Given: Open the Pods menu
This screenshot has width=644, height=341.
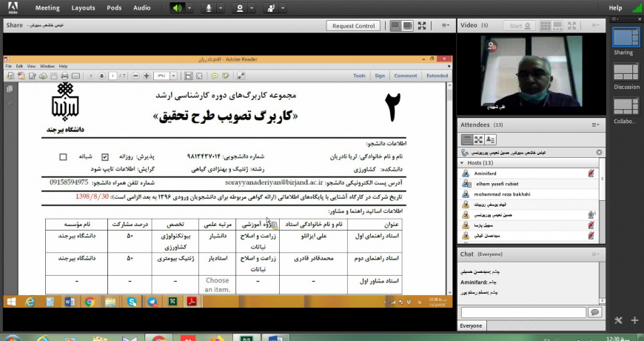Looking at the screenshot, I should [x=114, y=8].
